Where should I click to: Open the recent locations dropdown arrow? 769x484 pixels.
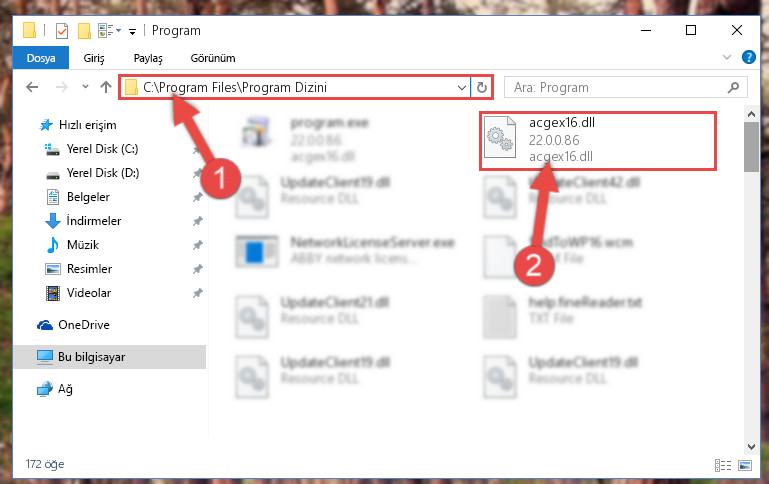85,87
